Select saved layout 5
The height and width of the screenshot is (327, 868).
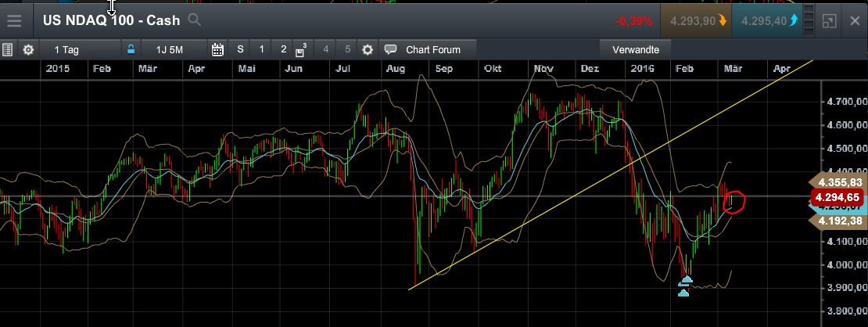click(x=348, y=49)
